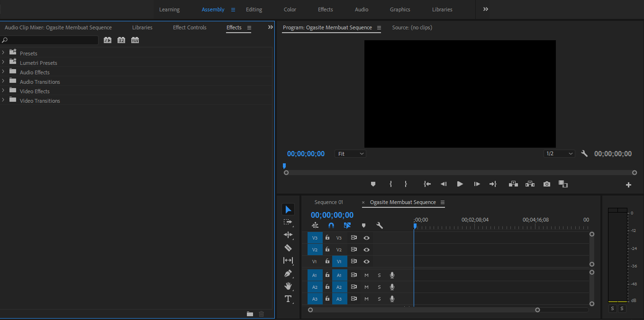Choose the Track Select Forward tool

[288, 222]
